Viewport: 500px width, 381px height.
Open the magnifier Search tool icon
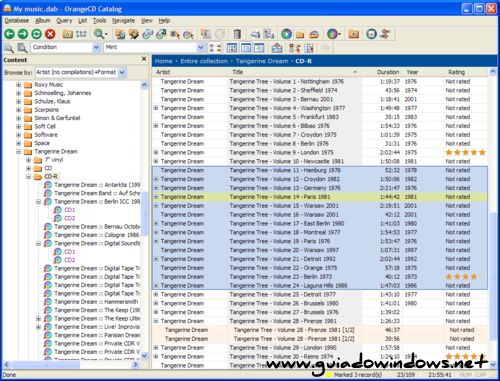99,34
